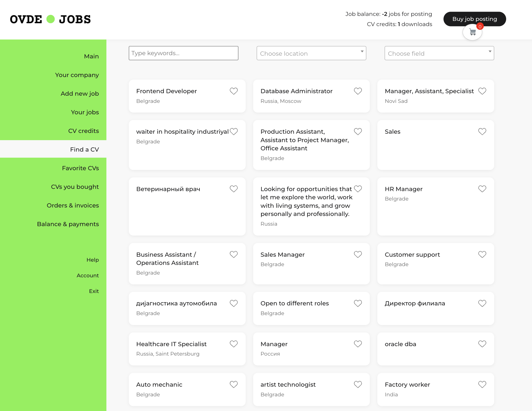532x411 pixels.
Task: Open the shopping cart icon
Action: pos(472,32)
